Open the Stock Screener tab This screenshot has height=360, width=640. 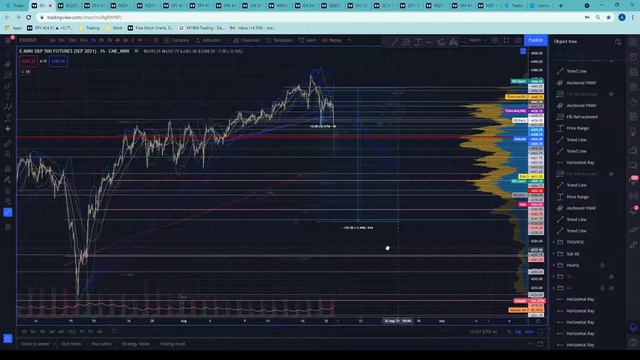coord(36,344)
